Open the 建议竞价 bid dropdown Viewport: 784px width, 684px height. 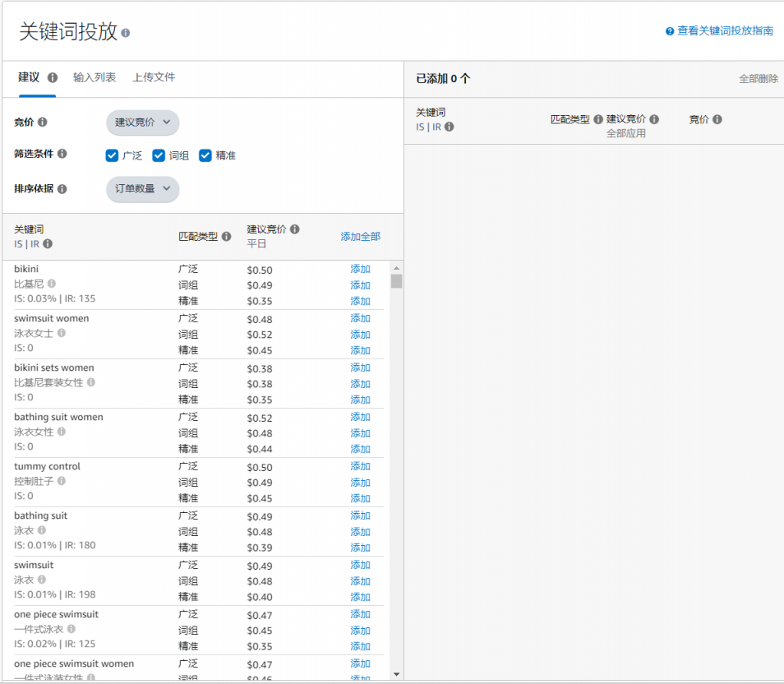143,121
